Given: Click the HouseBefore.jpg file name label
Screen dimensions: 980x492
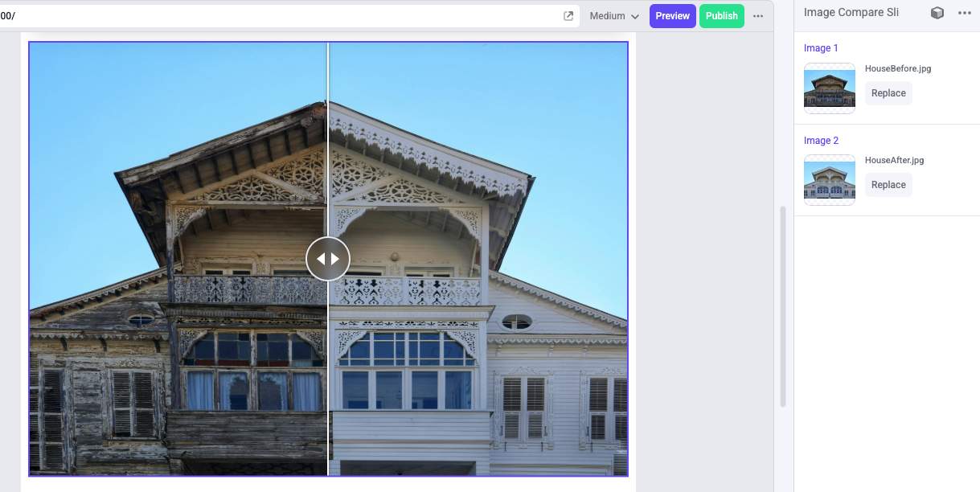Looking at the screenshot, I should click(898, 68).
